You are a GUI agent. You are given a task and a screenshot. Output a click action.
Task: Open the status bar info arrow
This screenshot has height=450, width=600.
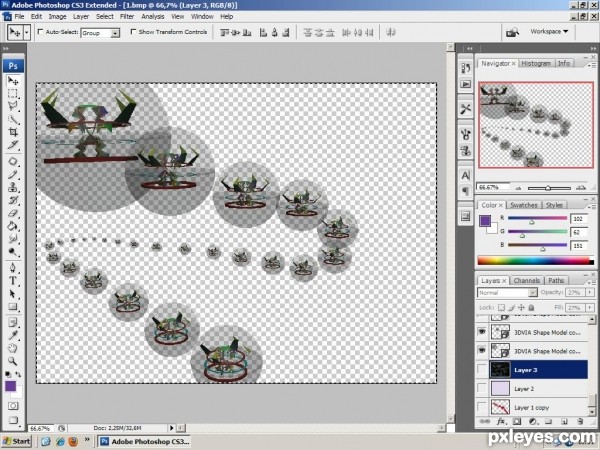point(171,428)
